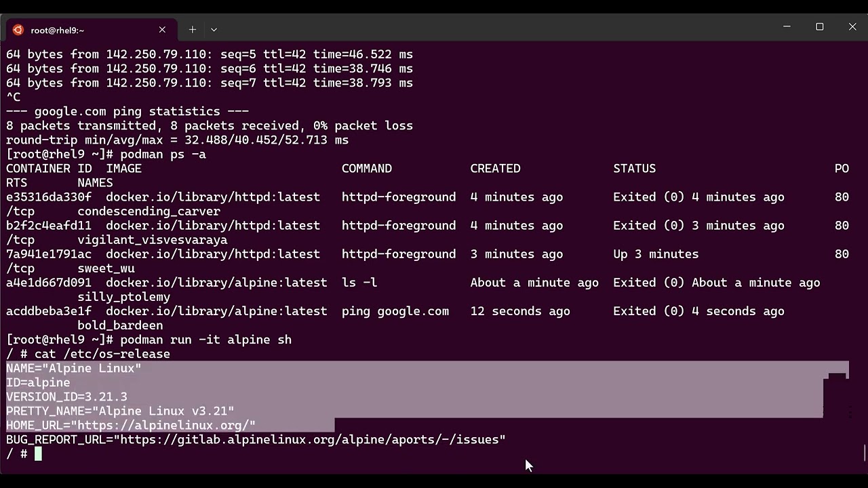Click the shell prompt cursor at bottom
Screen dimensions: 868x488
coord(38,453)
